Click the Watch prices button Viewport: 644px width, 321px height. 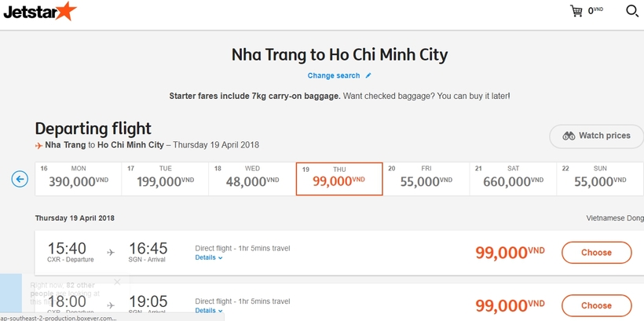point(596,137)
